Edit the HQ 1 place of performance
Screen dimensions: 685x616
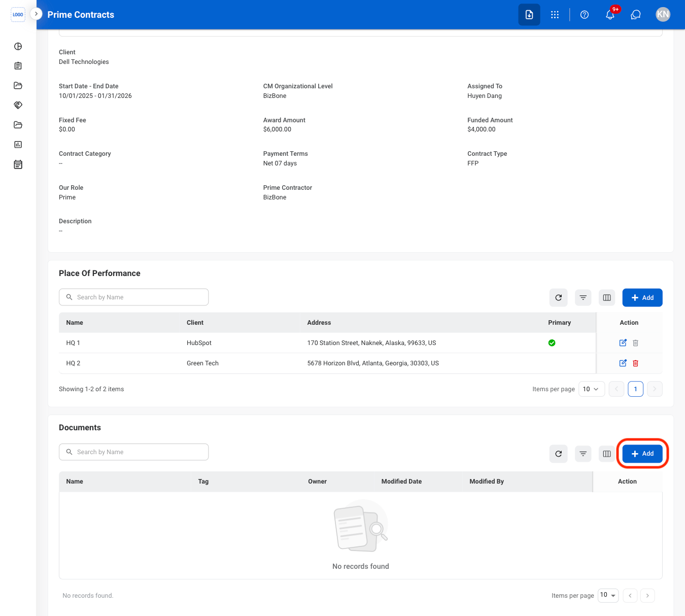tap(623, 343)
